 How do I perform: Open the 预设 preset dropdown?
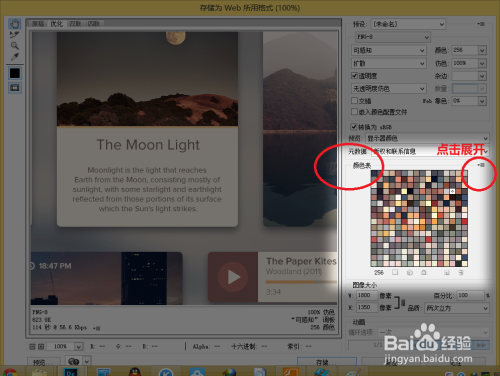(408, 24)
